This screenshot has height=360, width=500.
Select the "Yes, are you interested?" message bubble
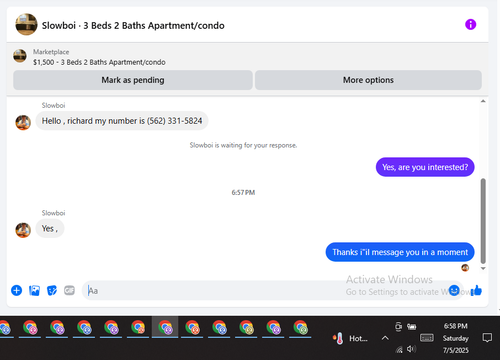(x=425, y=167)
